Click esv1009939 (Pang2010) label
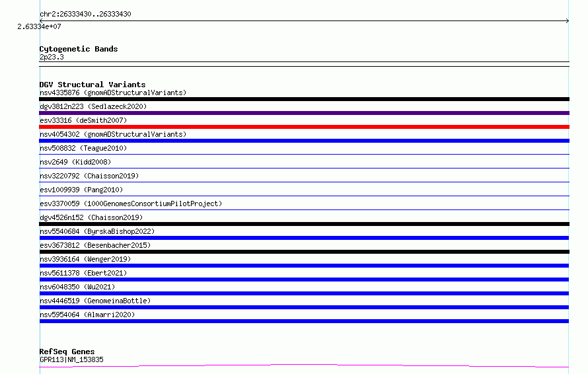This screenshot has height=374, width=588. 81,190
